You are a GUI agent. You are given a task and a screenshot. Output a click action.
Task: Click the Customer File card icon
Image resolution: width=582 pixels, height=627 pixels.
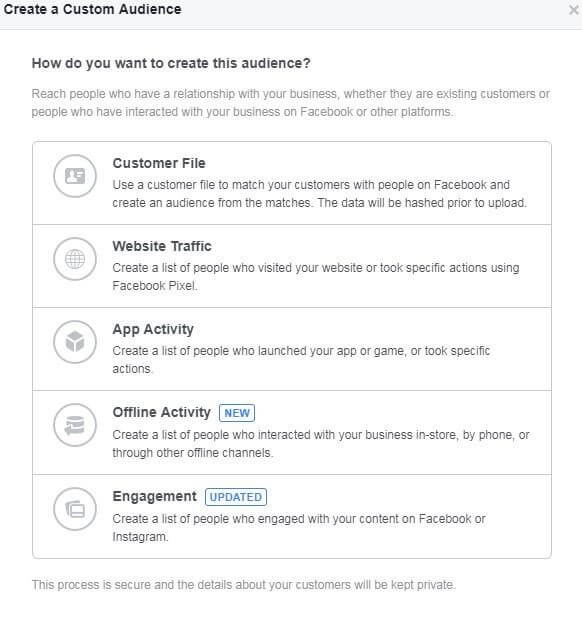click(75, 176)
